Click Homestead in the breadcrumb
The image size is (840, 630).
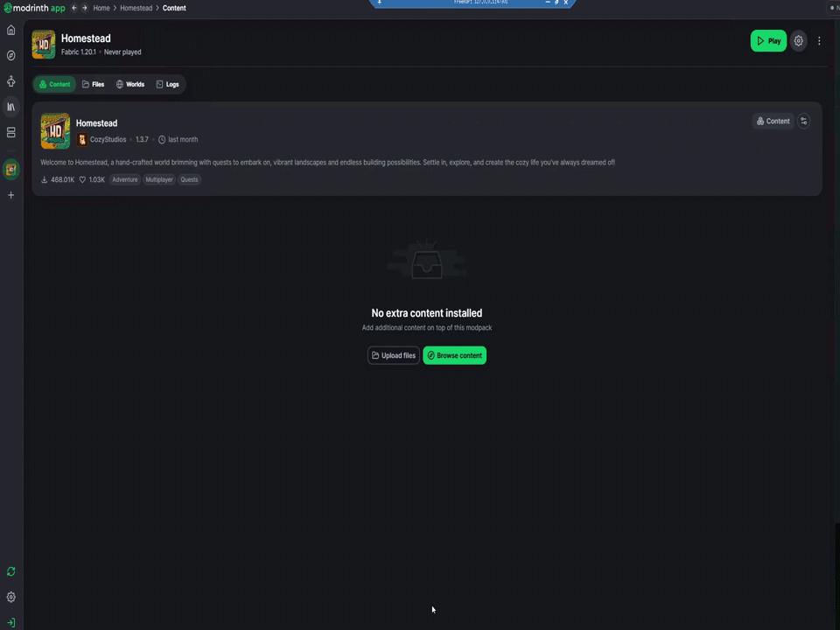[136, 8]
